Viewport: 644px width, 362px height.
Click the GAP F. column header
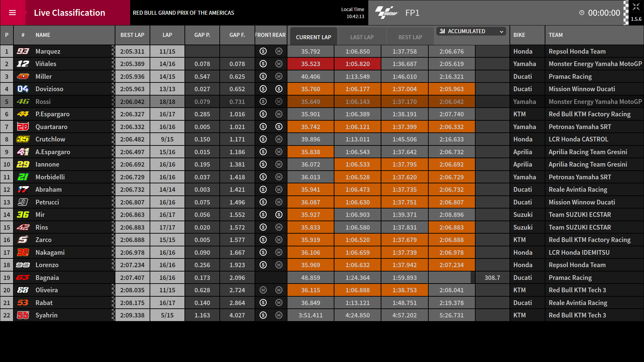pos(237,35)
